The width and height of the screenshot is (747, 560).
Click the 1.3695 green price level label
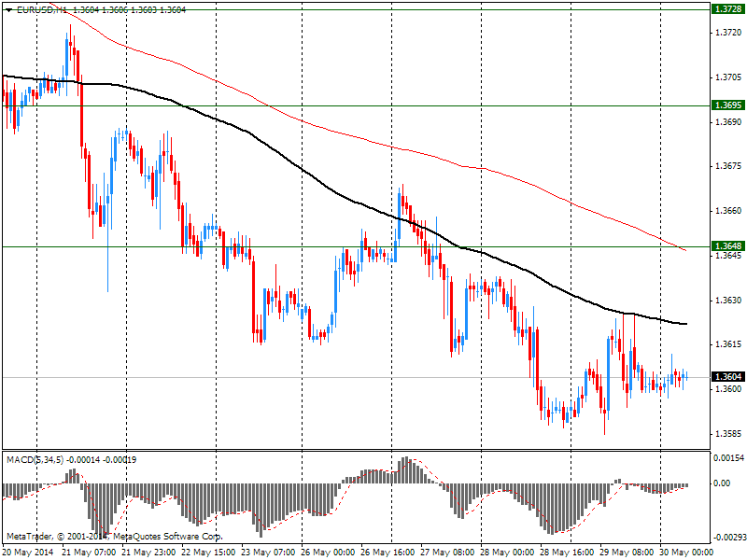[x=728, y=105]
